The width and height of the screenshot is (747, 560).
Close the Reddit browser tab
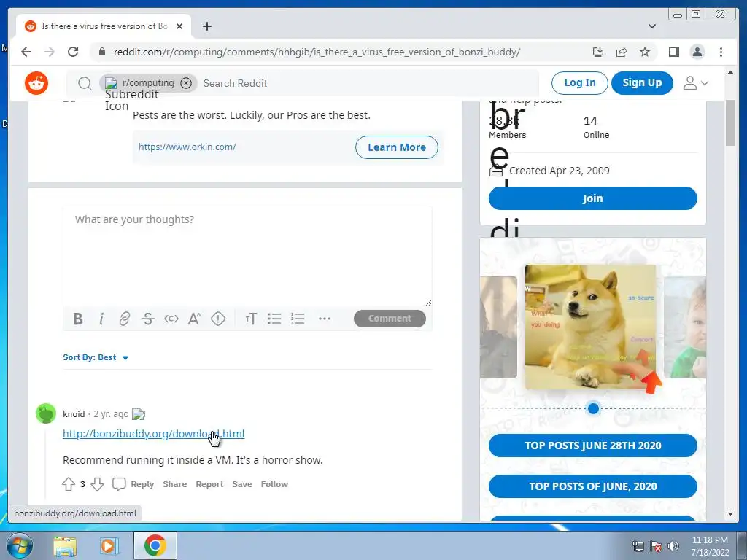pyautogui.click(x=179, y=26)
